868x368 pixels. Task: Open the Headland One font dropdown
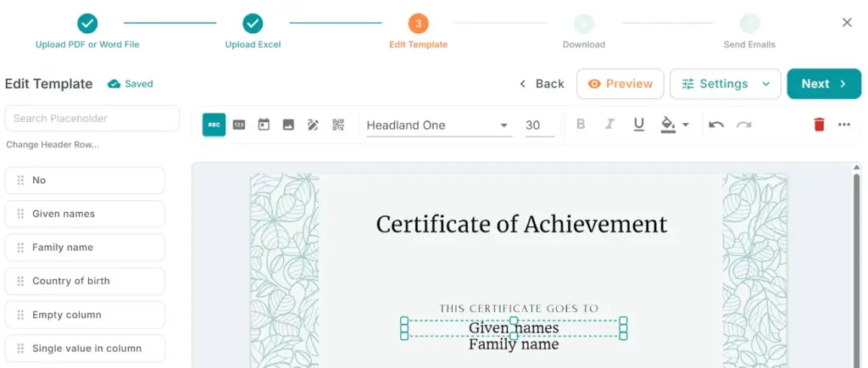(439, 125)
